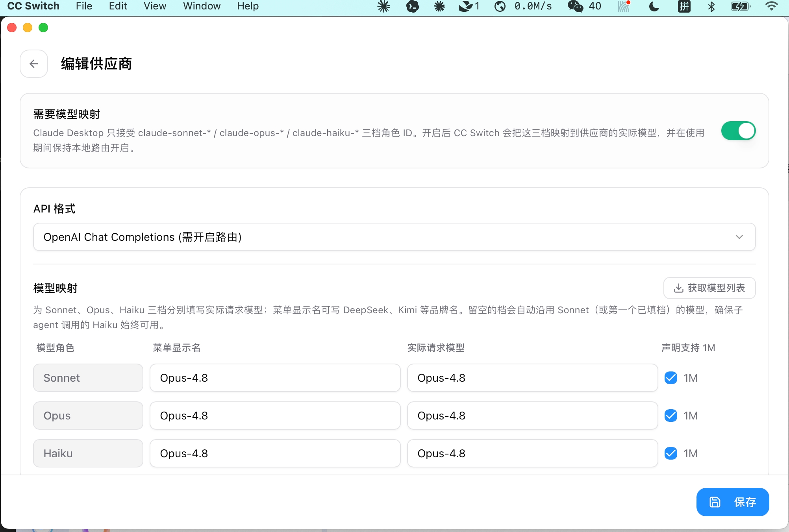The width and height of the screenshot is (789, 532).
Task: Toggle the 需要模型映射 switch off
Action: [738, 131]
